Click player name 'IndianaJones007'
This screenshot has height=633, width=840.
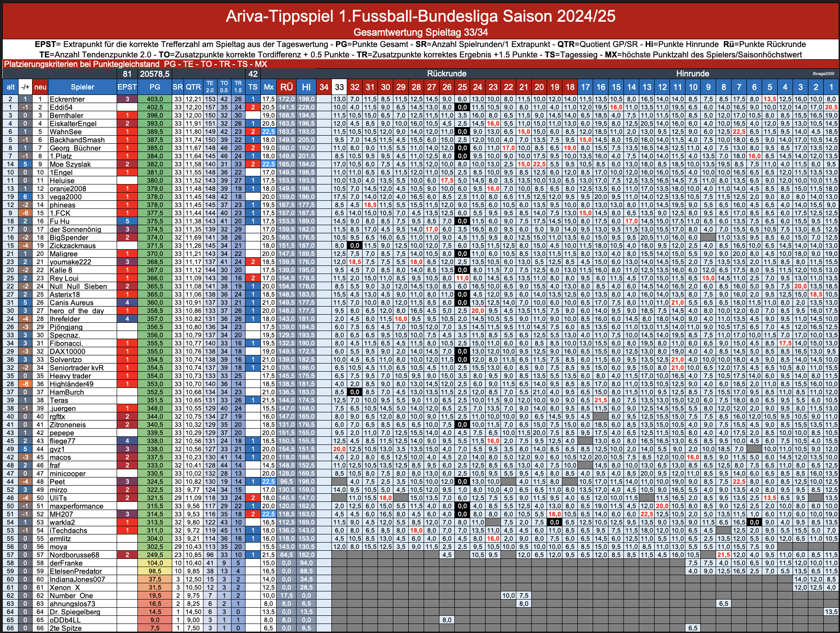pos(77,579)
